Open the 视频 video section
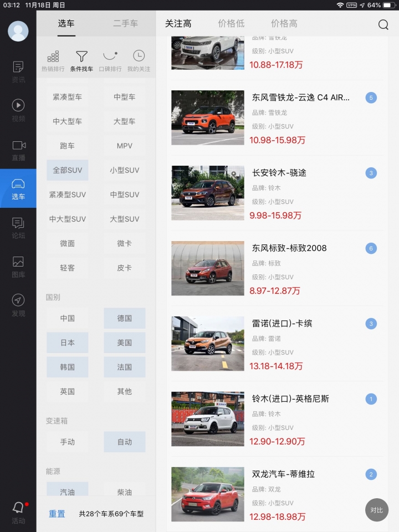 [18, 111]
